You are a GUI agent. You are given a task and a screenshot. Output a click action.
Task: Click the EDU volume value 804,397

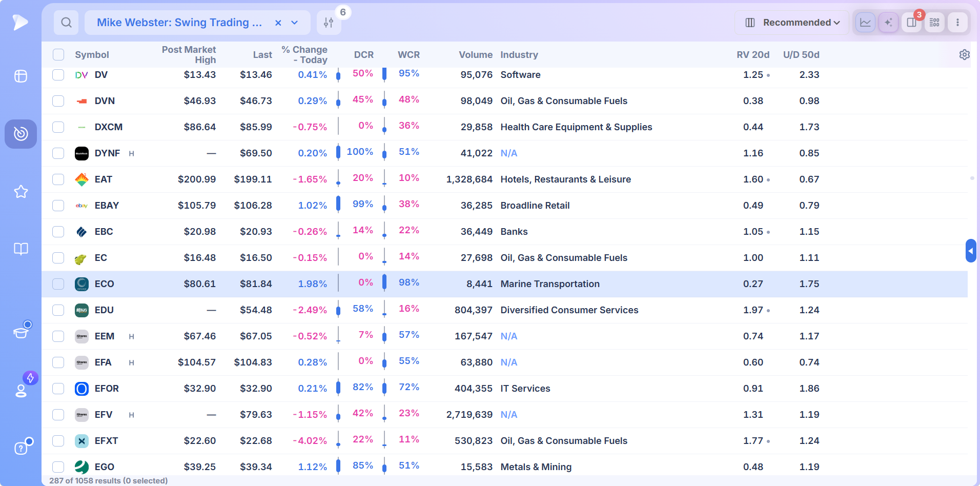coord(473,310)
